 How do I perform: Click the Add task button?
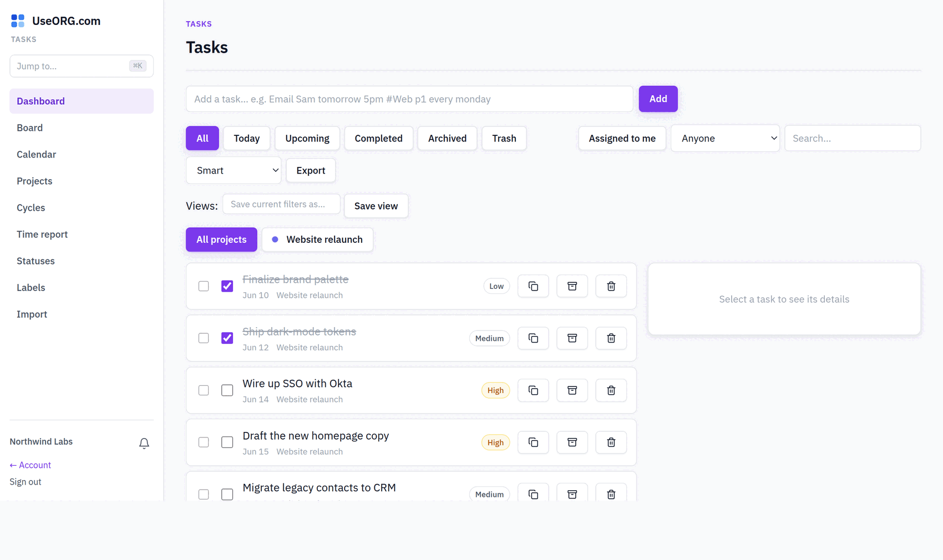click(x=658, y=99)
